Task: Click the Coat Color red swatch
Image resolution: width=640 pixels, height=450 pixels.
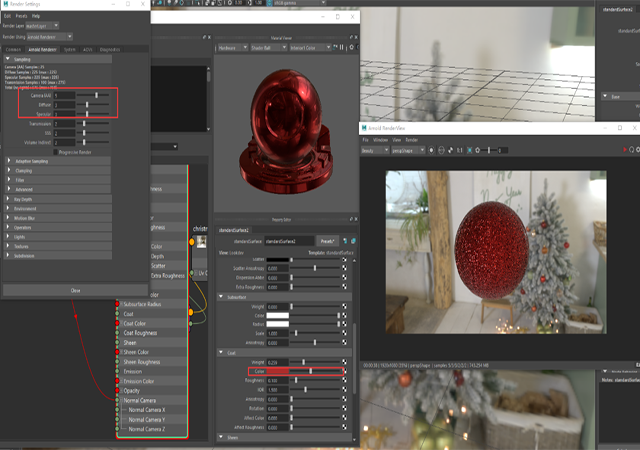Action: (x=278, y=371)
